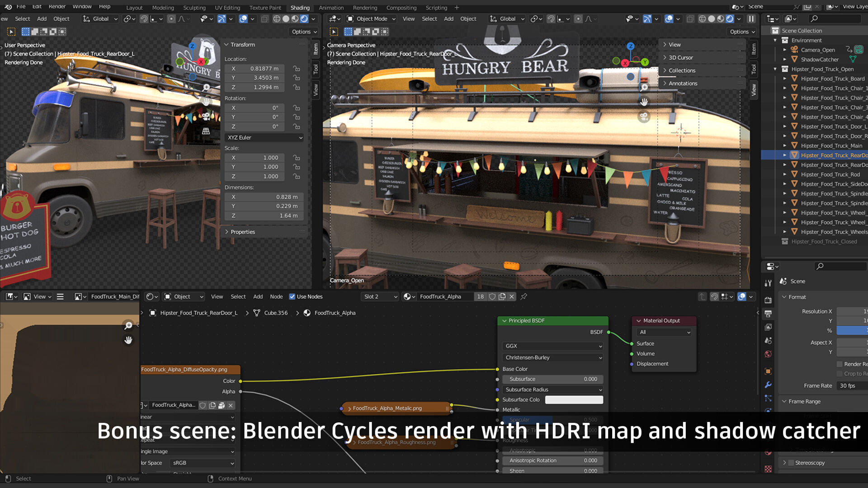The height and width of the screenshot is (488, 868).
Task: Open the Output properties tab icon
Action: coord(768,313)
